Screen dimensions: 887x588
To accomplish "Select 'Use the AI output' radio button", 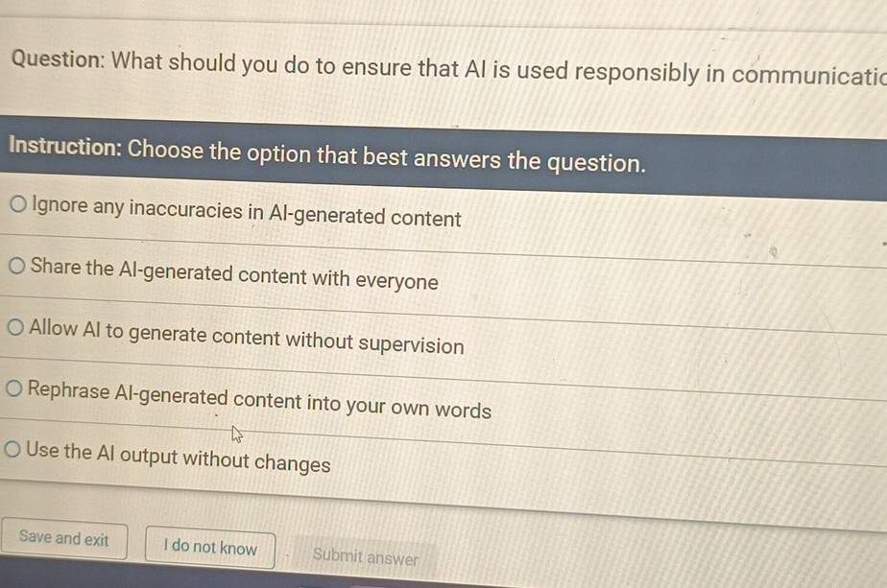I will (14, 449).
